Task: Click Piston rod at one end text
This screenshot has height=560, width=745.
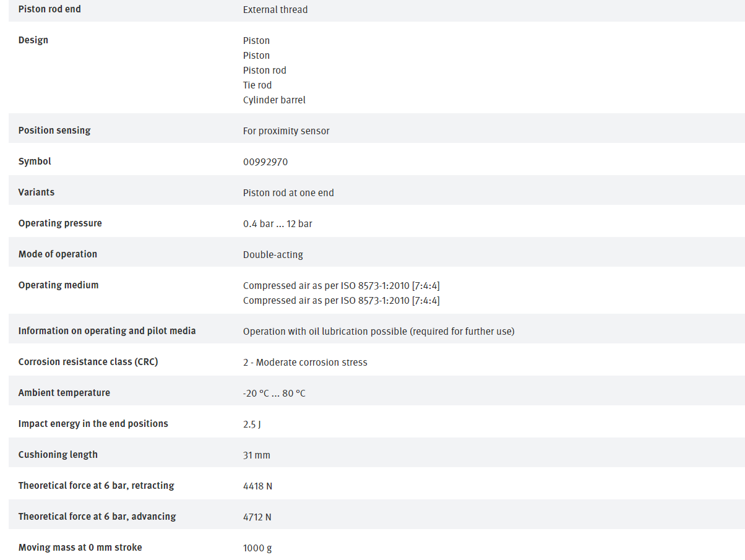Action: [288, 193]
